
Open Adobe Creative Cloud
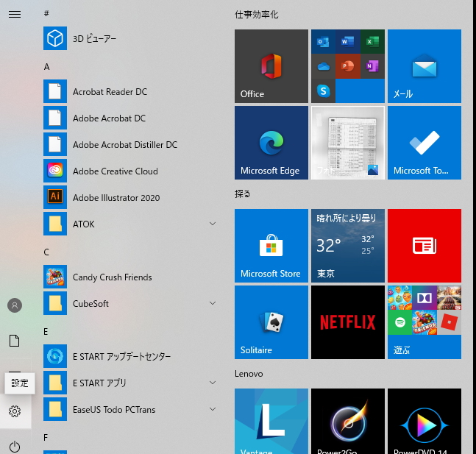[x=130, y=171]
